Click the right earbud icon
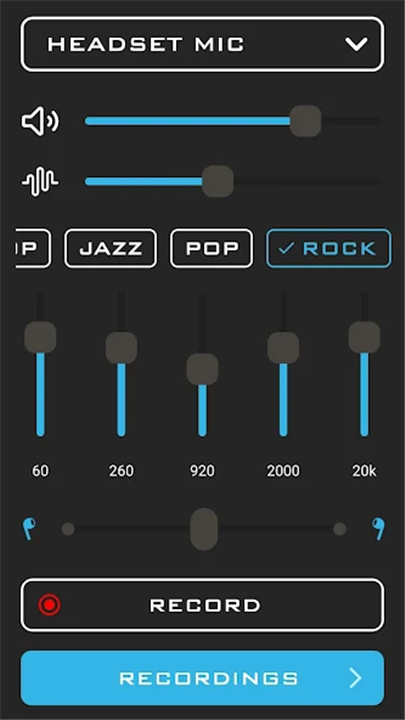Viewport: 405px width, 720px height. coord(379,529)
